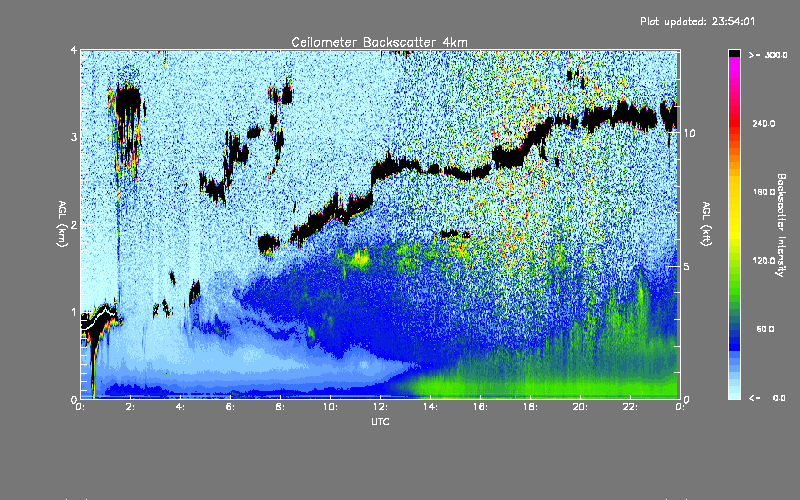Click the '>= 300.0' colorbar maximum label

point(768,55)
